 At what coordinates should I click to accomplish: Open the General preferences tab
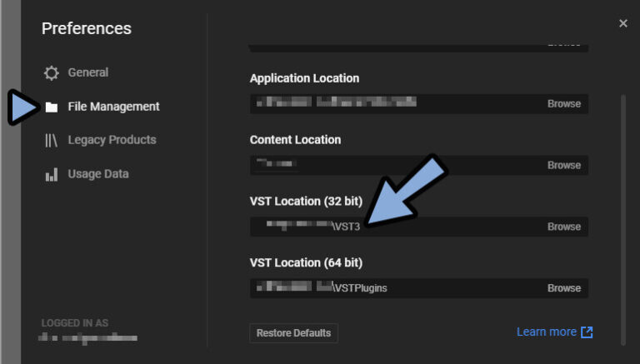pos(87,72)
